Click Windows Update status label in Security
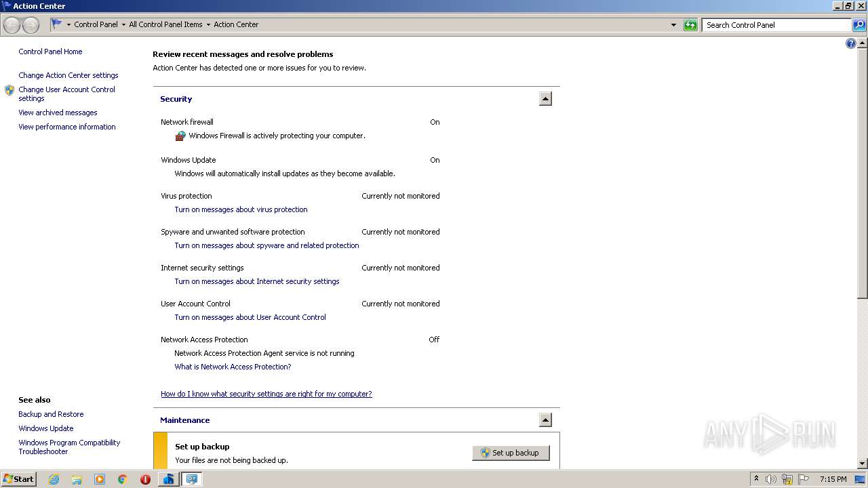 point(189,160)
